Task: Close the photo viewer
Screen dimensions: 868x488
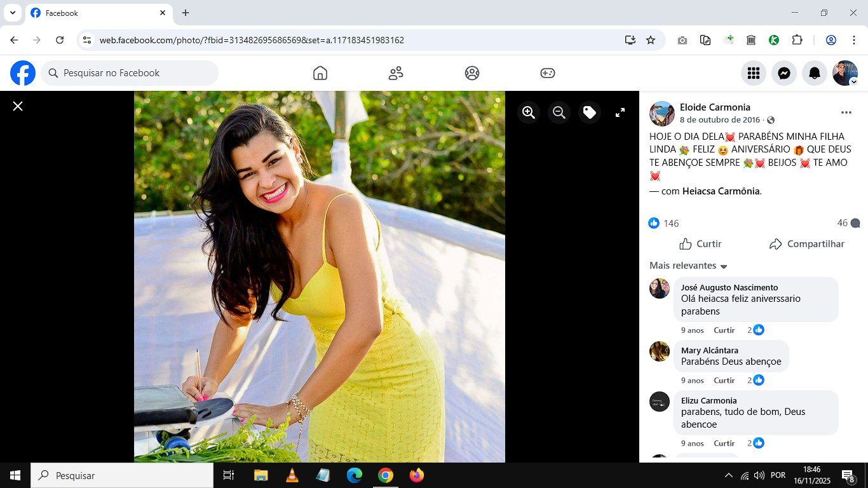Action: coord(18,106)
